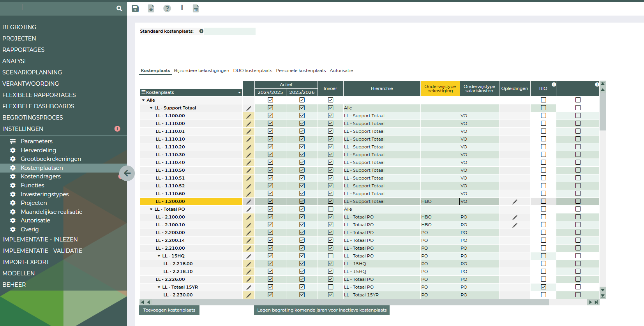This screenshot has width=644, height=326.
Task: Click edit pencil for LL - 1.100.00
Action: tap(249, 116)
